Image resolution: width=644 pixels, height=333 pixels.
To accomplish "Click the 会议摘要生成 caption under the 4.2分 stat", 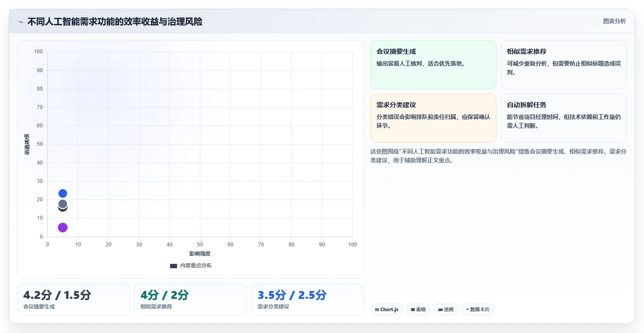I will pyautogui.click(x=39, y=307).
